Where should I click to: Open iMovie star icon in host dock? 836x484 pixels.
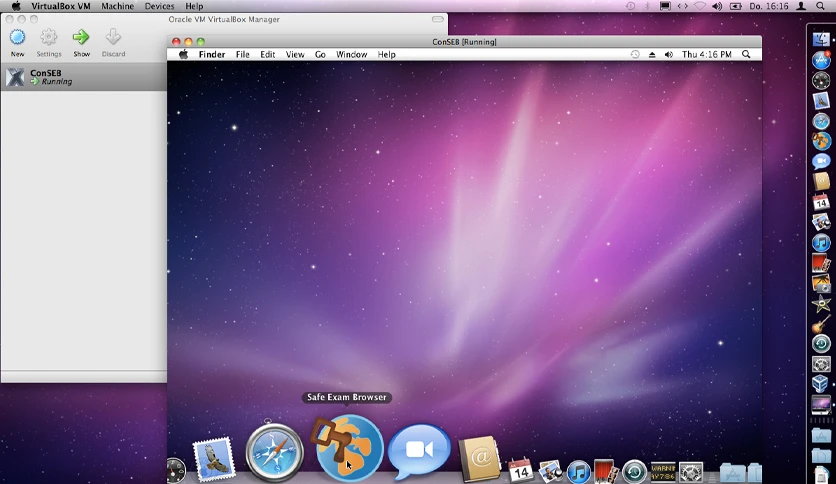pos(821,303)
